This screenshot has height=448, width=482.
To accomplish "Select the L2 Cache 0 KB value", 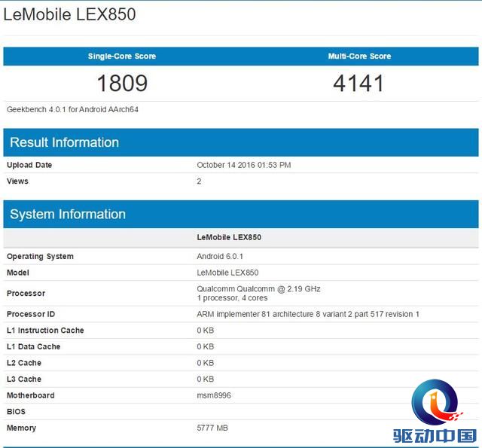I will tap(206, 363).
